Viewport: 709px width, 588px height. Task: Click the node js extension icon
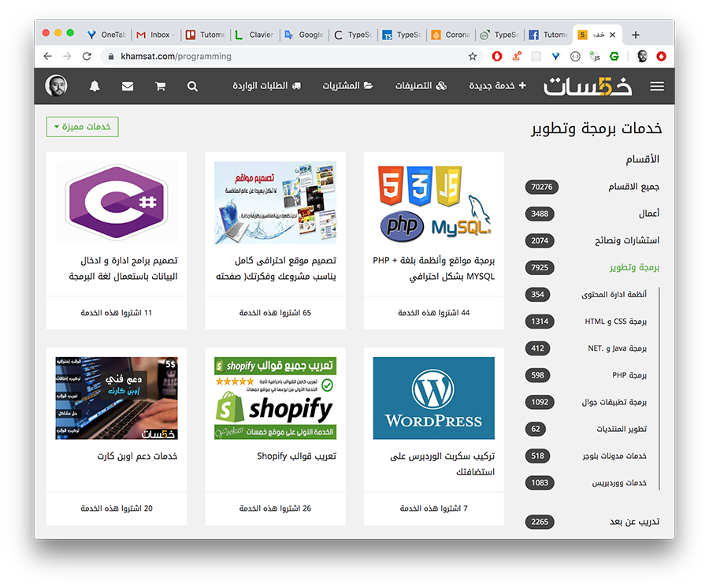tap(595, 56)
